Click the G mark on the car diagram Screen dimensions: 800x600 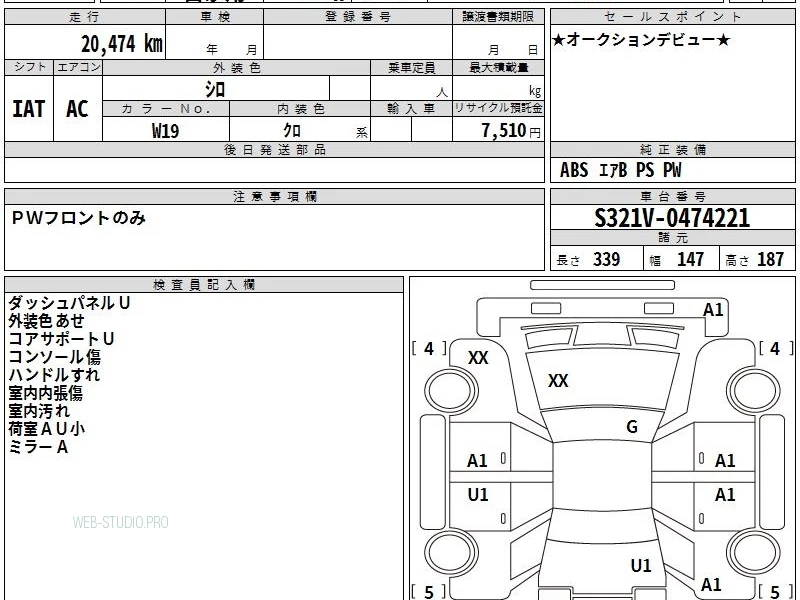632,427
